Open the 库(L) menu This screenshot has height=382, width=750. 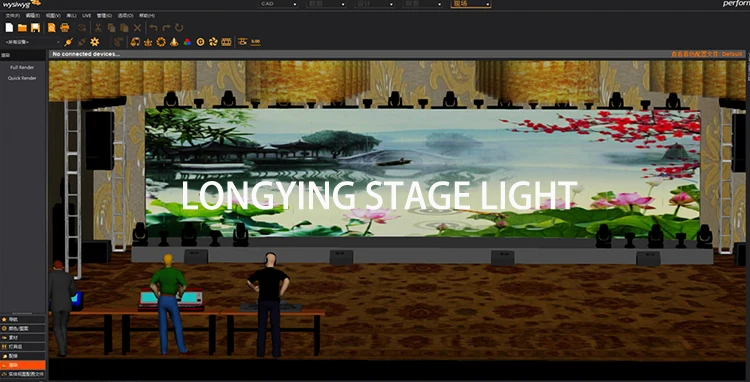(71, 16)
